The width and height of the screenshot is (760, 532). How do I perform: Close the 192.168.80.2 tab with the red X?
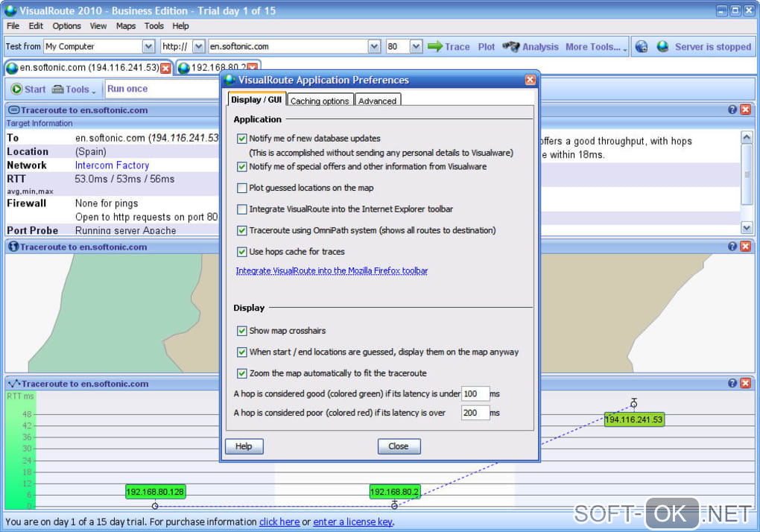[x=252, y=68]
